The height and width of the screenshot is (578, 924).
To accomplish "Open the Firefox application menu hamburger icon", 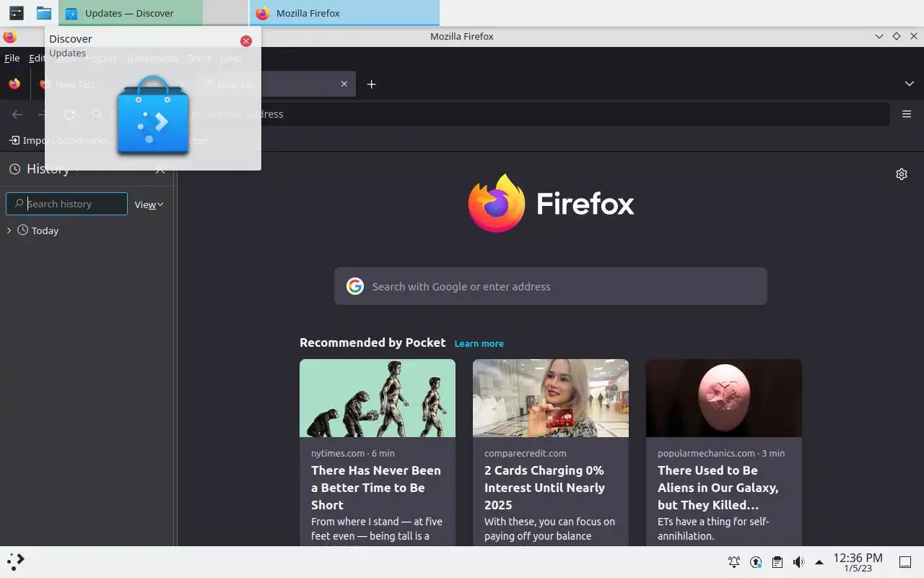I will 907,114.
